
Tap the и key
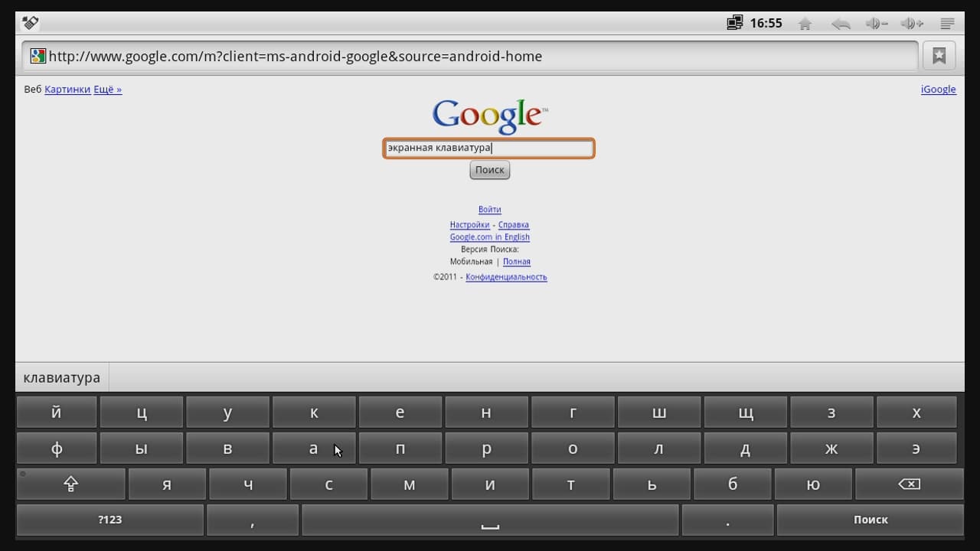pos(490,484)
